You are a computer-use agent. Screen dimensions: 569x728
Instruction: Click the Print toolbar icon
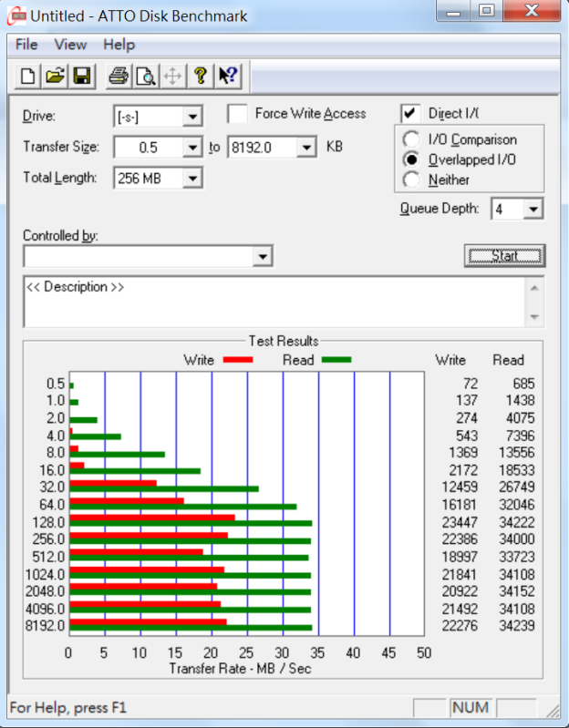click(x=118, y=76)
